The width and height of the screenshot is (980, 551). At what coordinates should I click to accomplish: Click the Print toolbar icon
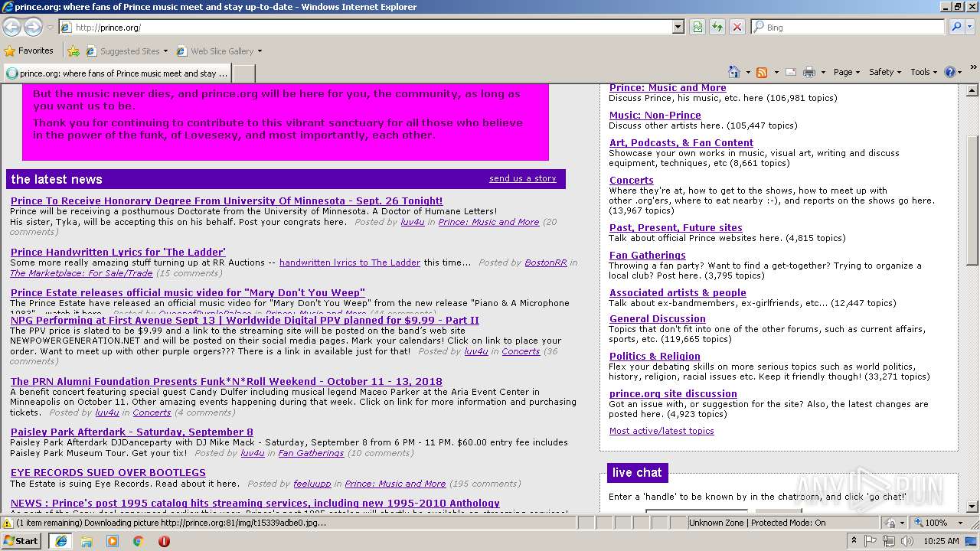point(809,72)
